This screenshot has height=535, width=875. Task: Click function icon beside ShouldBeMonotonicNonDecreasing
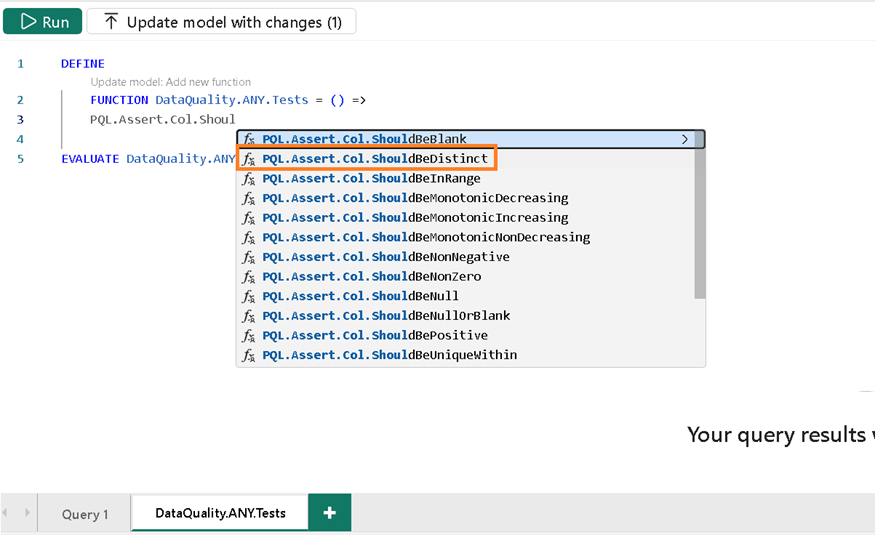(x=249, y=237)
